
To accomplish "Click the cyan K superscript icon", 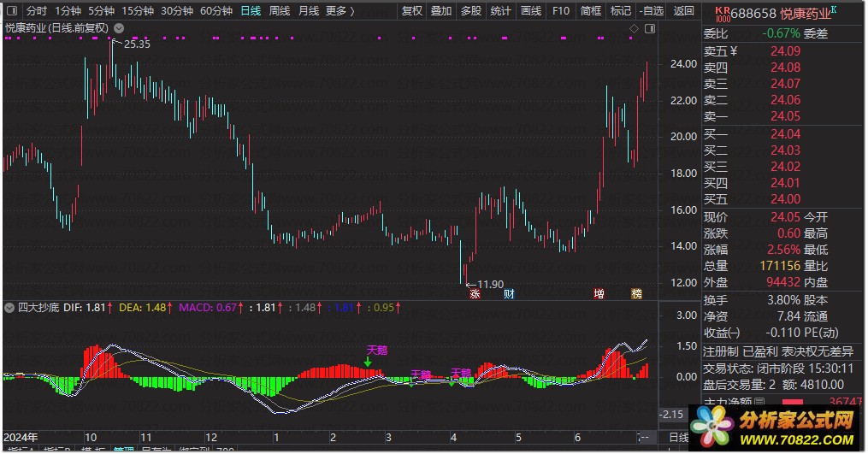I will click(x=835, y=9).
